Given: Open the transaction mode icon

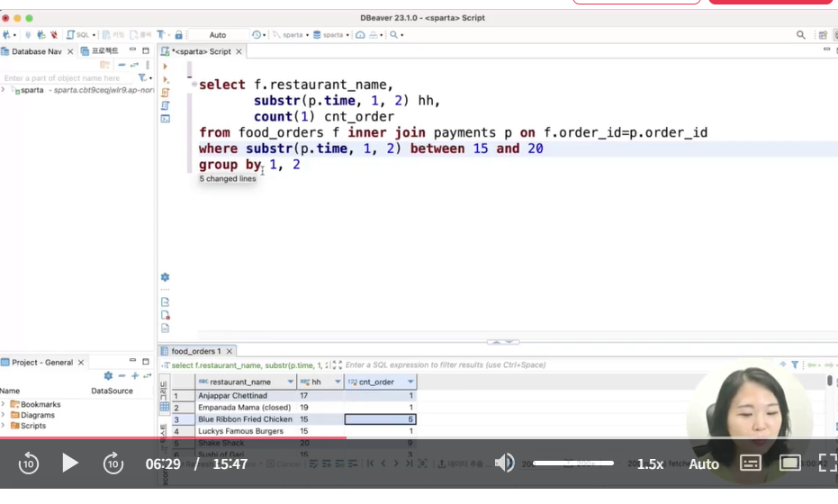Looking at the screenshot, I should click(x=160, y=35).
